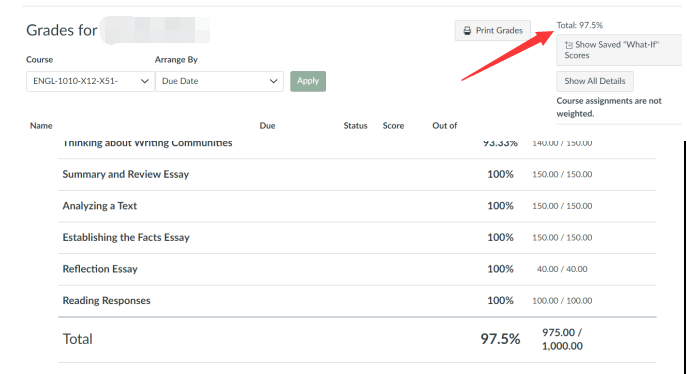Viewport: 687px width, 374px height.
Task: Click 975.00 / 1,000.00 total points
Action: click(562, 339)
